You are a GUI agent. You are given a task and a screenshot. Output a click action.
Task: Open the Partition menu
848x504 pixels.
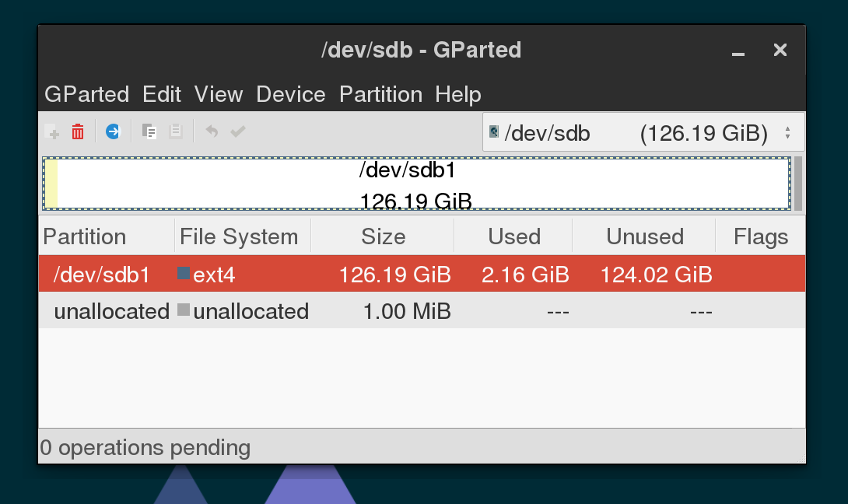coord(380,94)
